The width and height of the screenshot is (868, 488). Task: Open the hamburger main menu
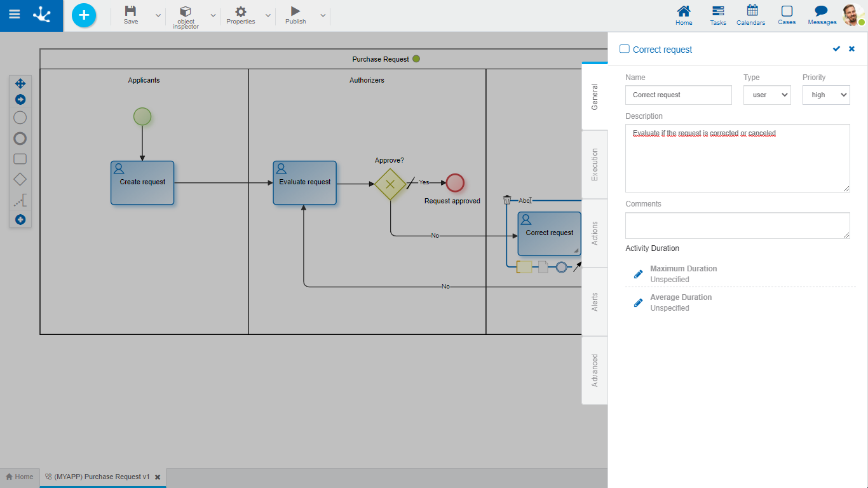14,15
